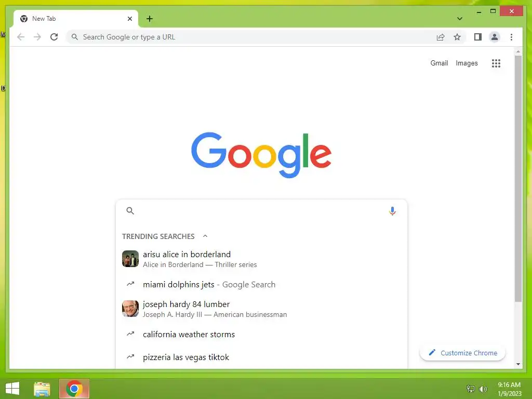This screenshot has width=532, height=399.
Task: Open the Chrome three-dot menu
Action: pos(511,37)
